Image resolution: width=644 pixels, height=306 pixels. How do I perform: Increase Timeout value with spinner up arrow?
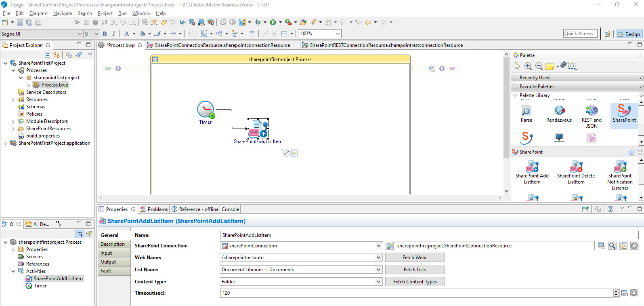coord(616,291)
